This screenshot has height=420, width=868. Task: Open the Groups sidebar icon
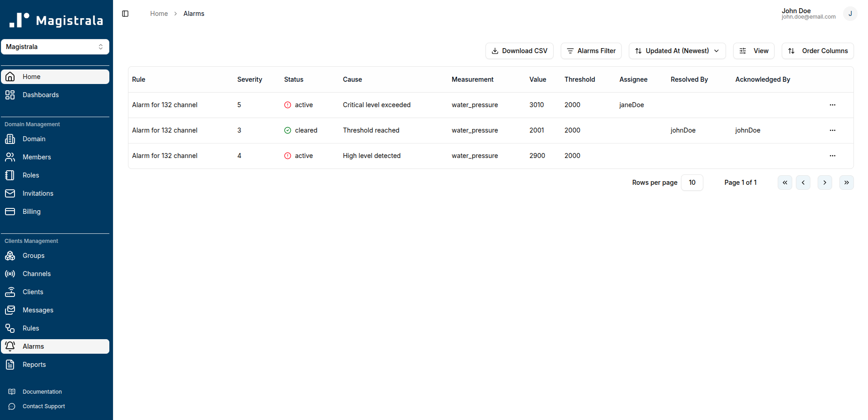(10, 256)
